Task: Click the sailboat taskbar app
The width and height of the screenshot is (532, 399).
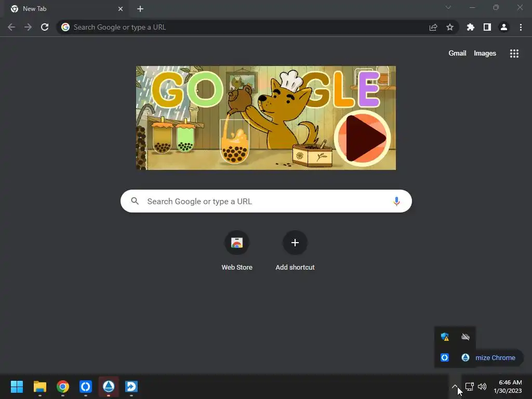Action: pyautogui.click(x=109, y=387)
